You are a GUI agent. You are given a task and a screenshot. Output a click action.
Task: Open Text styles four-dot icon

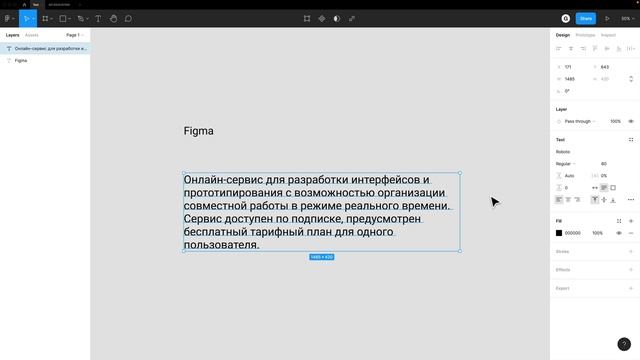click(631, 140)
